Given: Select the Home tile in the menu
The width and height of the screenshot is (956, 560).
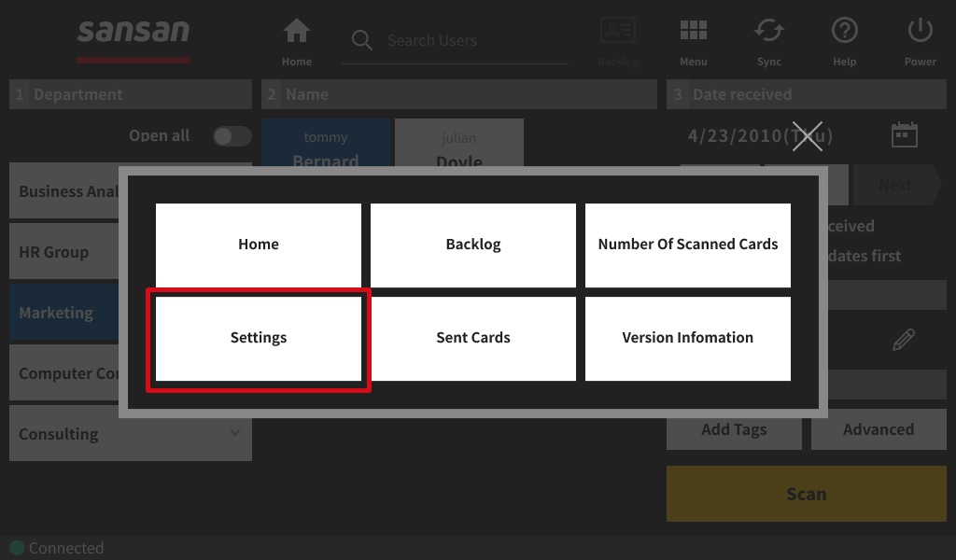Looking at the screenshot, I should 259,245.
